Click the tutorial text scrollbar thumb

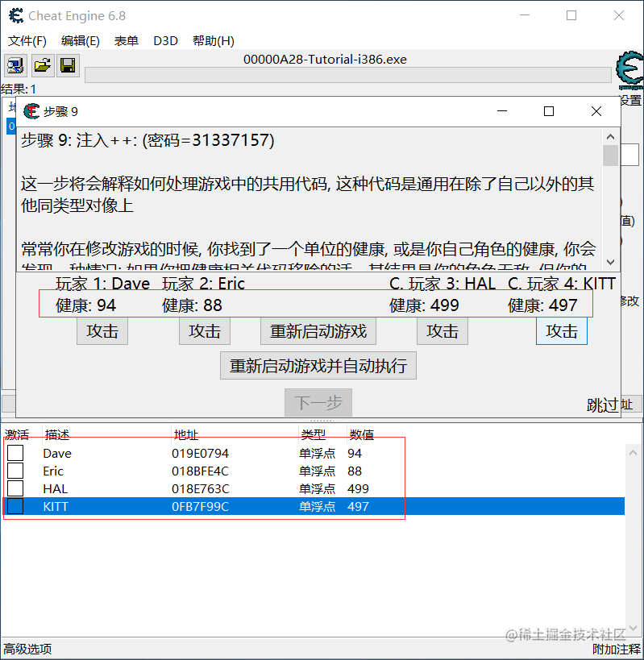(x=610, y=156)
